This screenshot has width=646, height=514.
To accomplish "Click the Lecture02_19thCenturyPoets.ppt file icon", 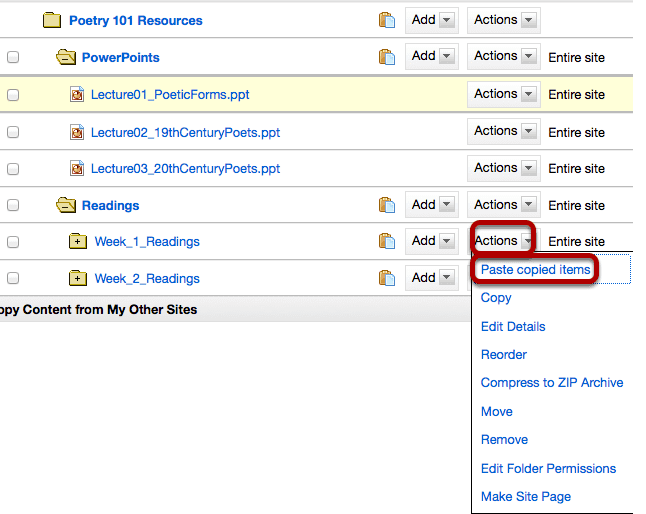I will (x=77, y=132).
